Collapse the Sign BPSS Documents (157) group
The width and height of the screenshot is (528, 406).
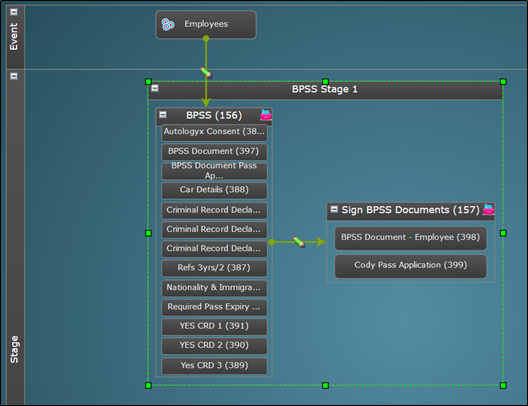(x=334, y=209)
